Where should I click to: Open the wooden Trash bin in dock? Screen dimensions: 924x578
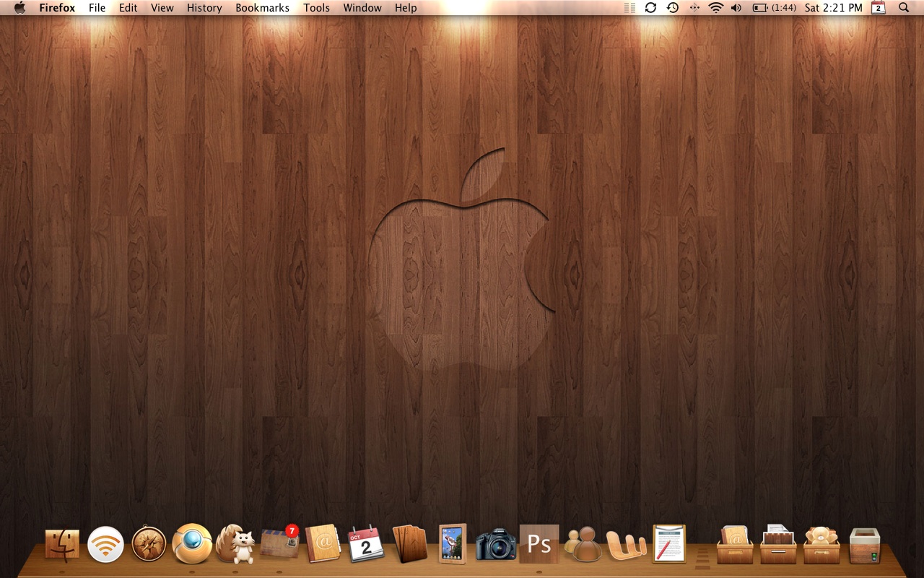tap(865, 545)
